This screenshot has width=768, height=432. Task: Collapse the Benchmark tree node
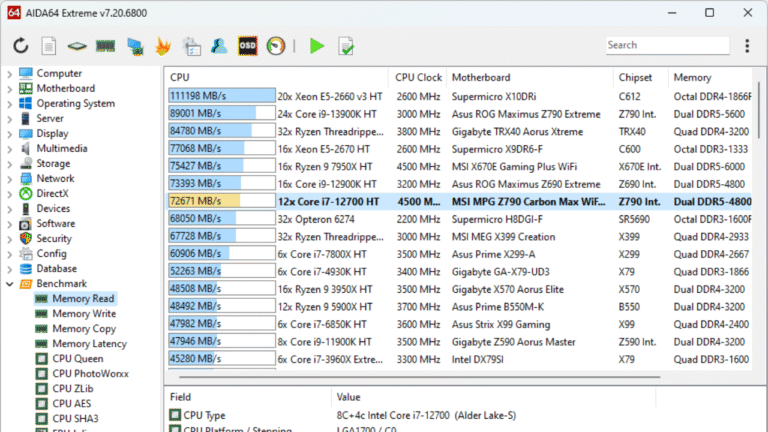(9, 284)
